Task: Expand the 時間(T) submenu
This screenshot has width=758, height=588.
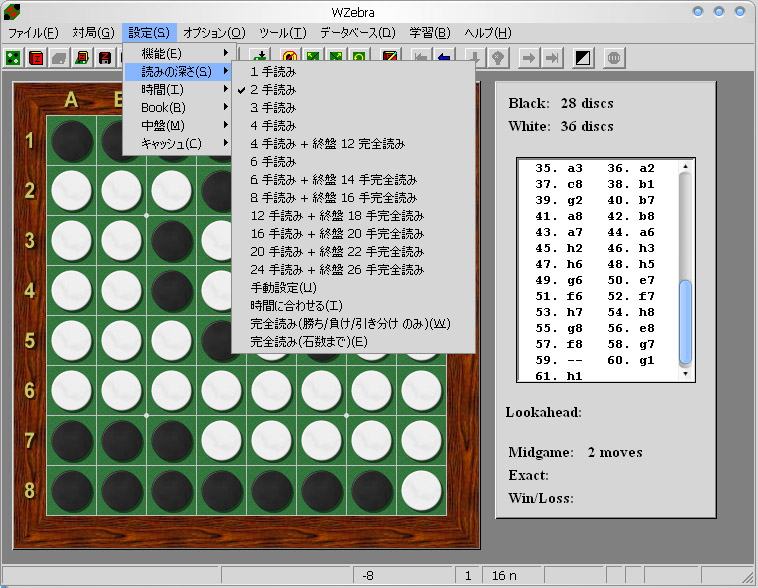Action: [x=178, y=89]
